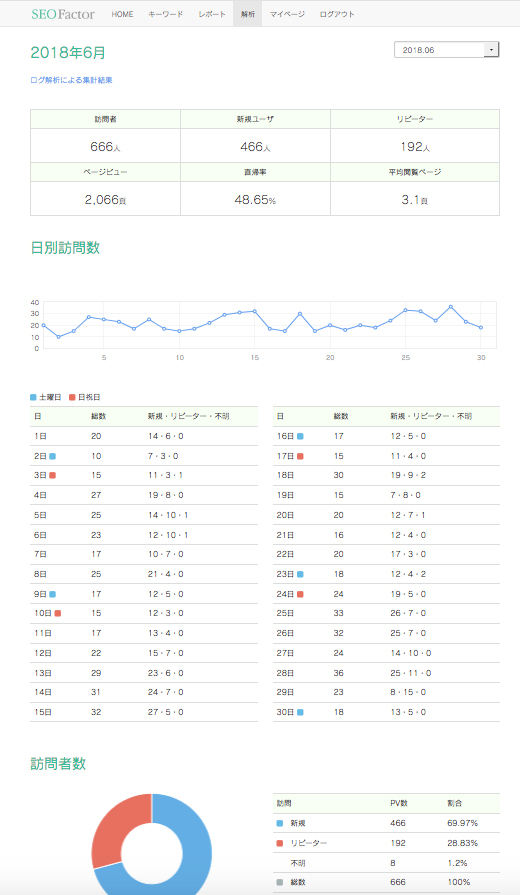Click the blue 新規 legend square
Viewport: 520px width, 895px height.
(280, 823)
